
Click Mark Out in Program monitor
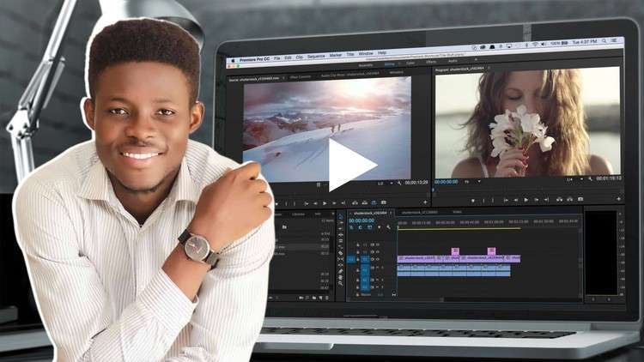[493, 200]
